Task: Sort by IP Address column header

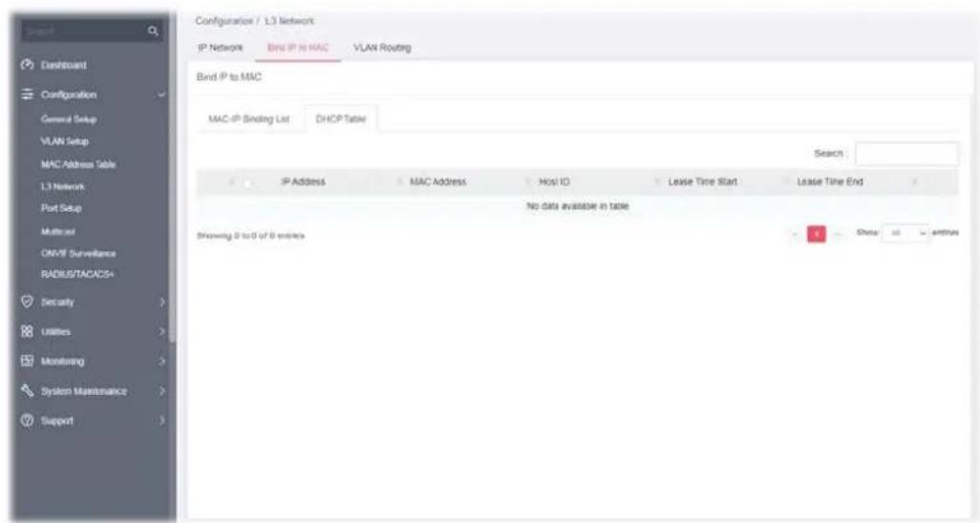Action: pos(303,182)
